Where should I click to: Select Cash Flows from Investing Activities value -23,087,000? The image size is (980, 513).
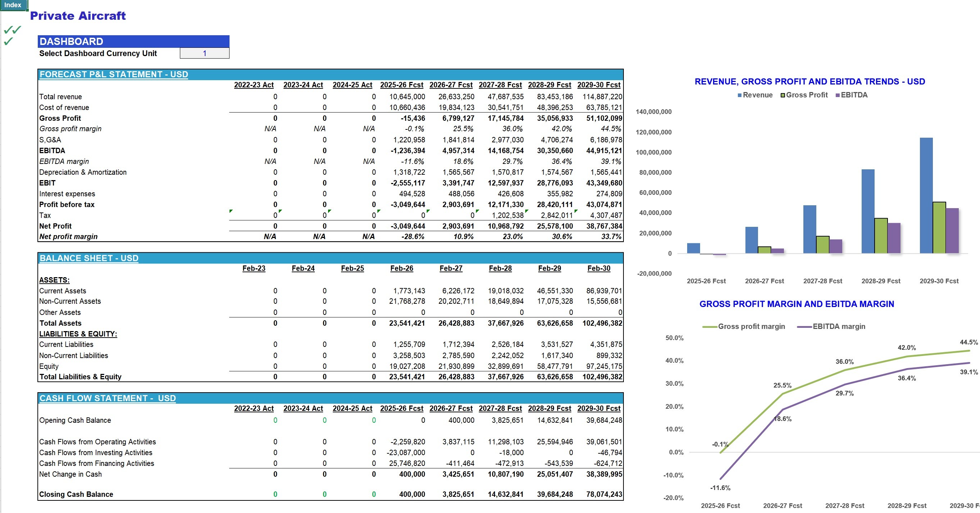(x=406, y=453)
